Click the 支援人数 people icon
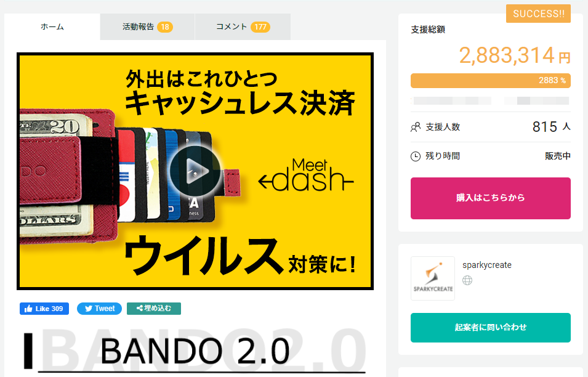This screenshot has height=377, width=588. (416, 127)
